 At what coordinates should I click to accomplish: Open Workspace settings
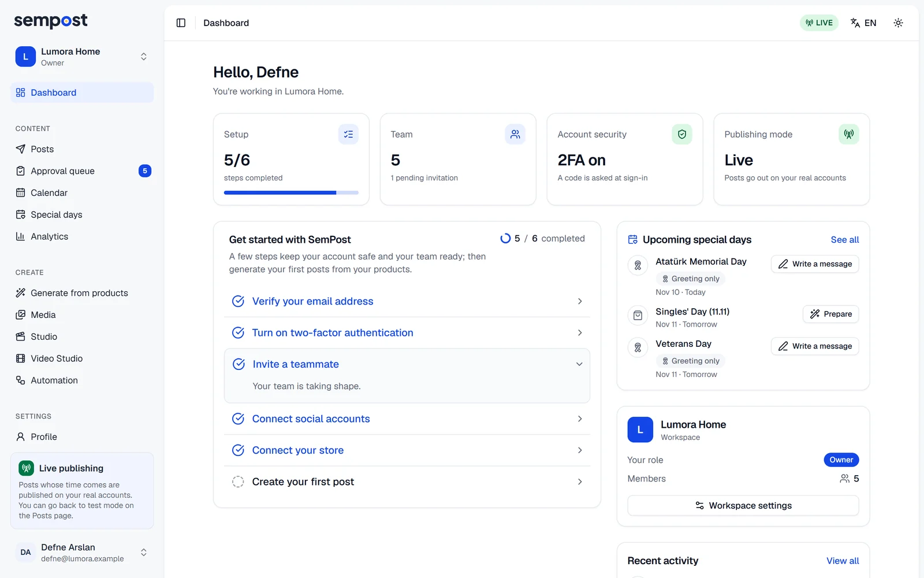pyautogui.click(x=743, y=506)
